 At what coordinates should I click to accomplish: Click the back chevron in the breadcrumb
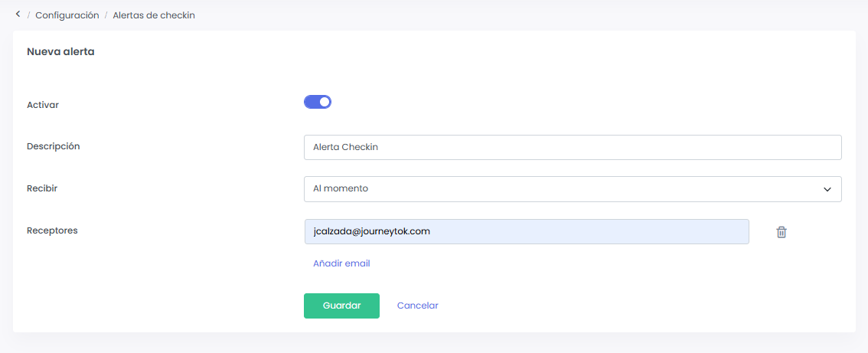18,15
